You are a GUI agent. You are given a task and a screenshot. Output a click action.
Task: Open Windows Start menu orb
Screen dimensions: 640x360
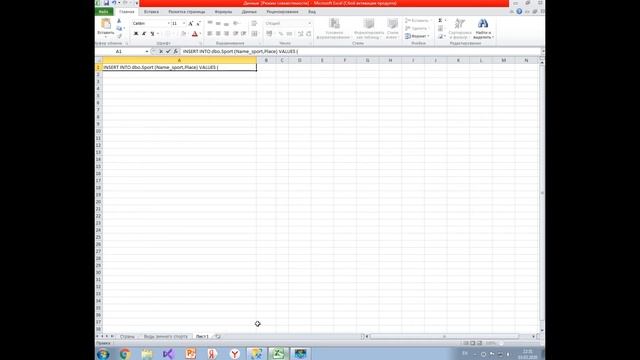103,353
